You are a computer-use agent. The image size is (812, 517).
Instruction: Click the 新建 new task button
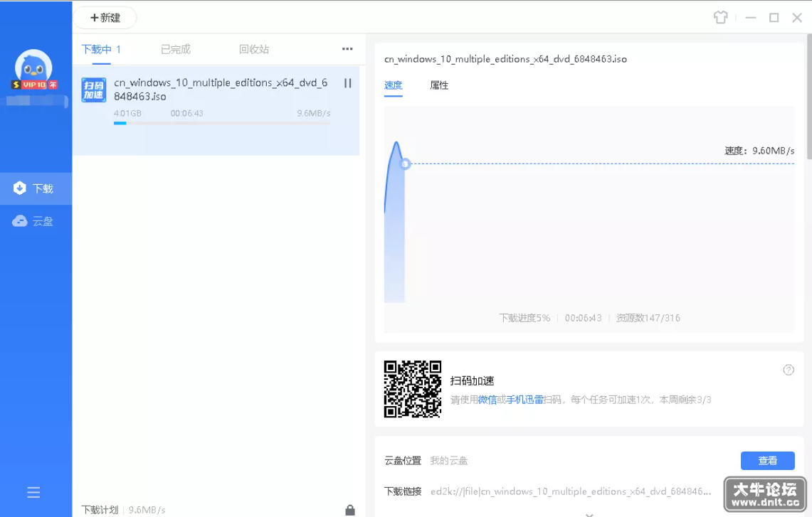point(105,18)
